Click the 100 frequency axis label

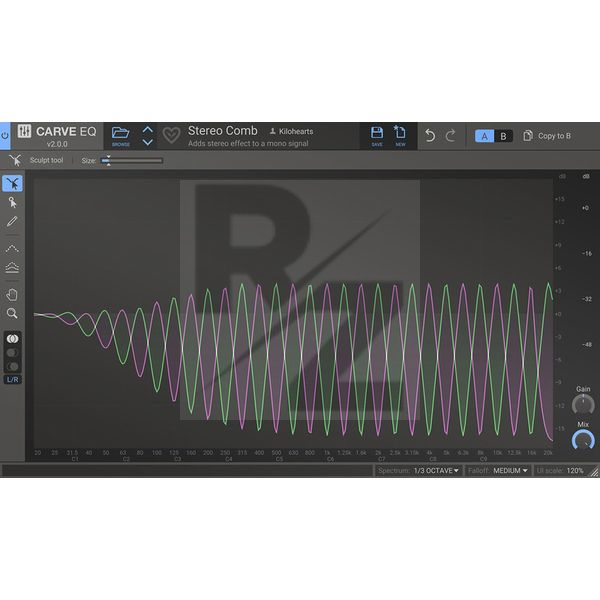click(157, 453)
